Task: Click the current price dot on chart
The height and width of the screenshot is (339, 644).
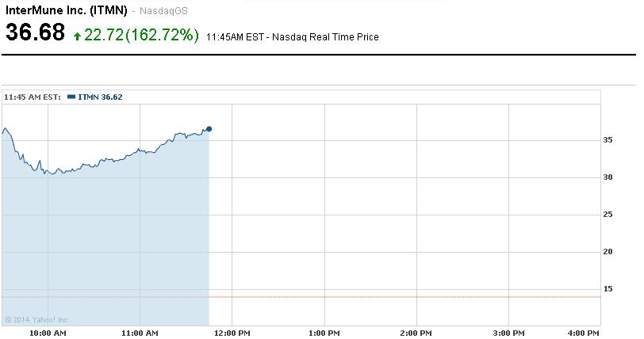Action: pos(209,128)
